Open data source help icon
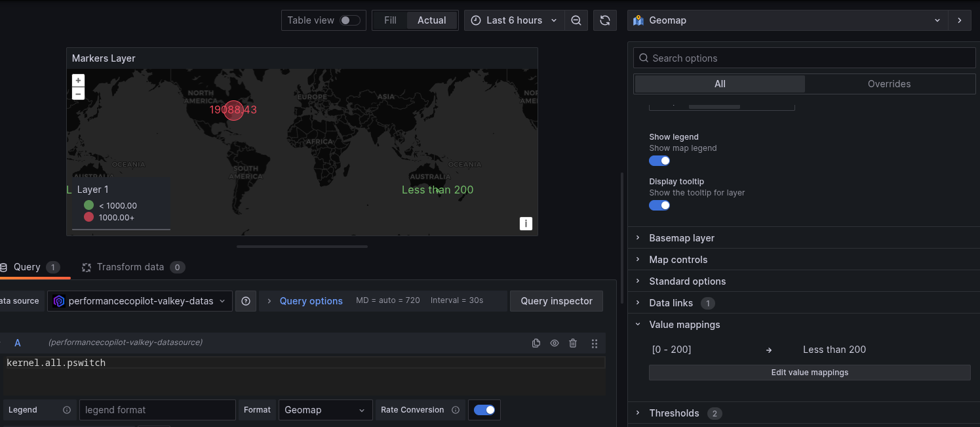The image size is (980, 427). [x=246, y=301]
